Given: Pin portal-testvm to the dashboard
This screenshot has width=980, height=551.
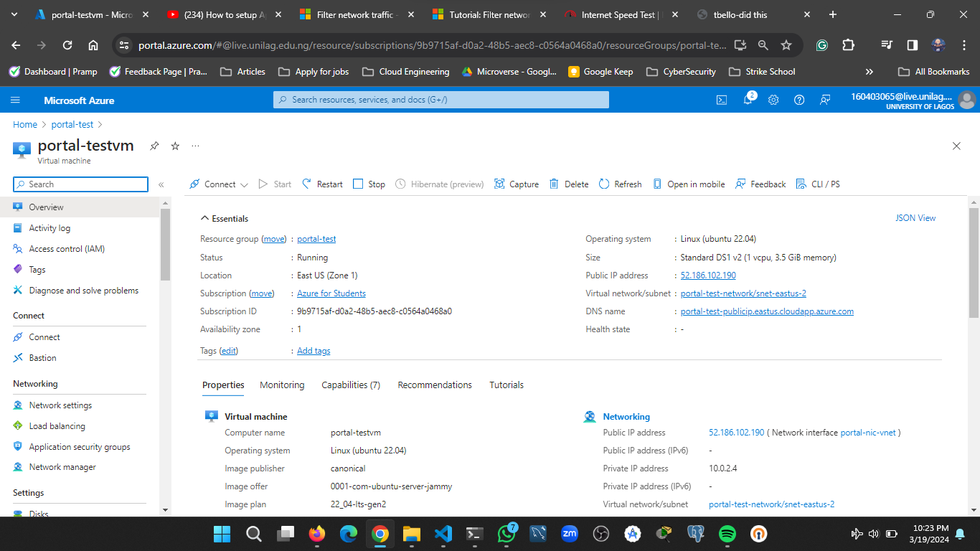Looking at the screenshot, I should [154, 146].
